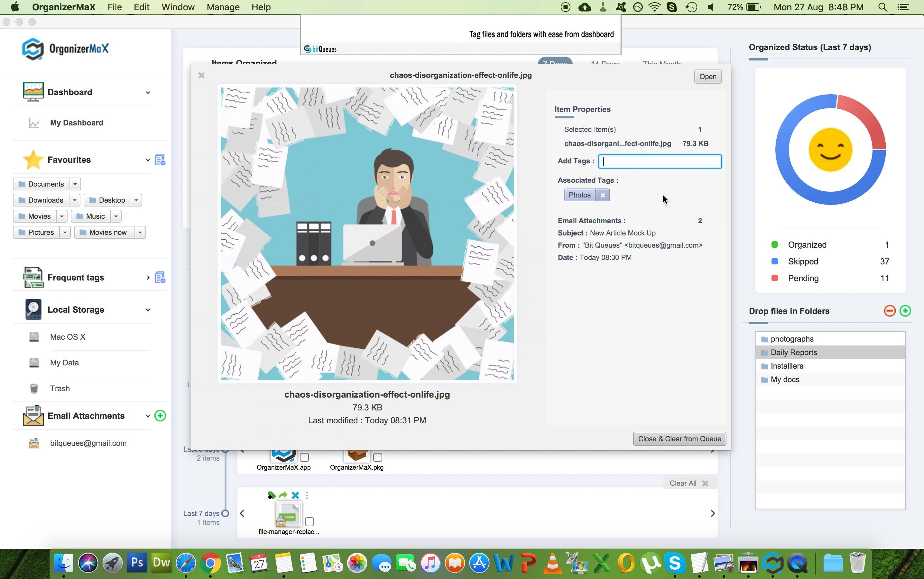The height and width of the screenshot is (579, 924).
Task: Click the OrganizerMaX logo in the sidebar
Action: pyautogui.click(x=65, y=49)
